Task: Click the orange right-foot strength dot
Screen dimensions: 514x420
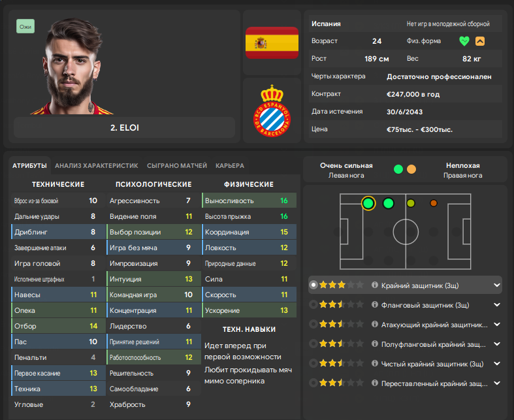Action: 411,169
